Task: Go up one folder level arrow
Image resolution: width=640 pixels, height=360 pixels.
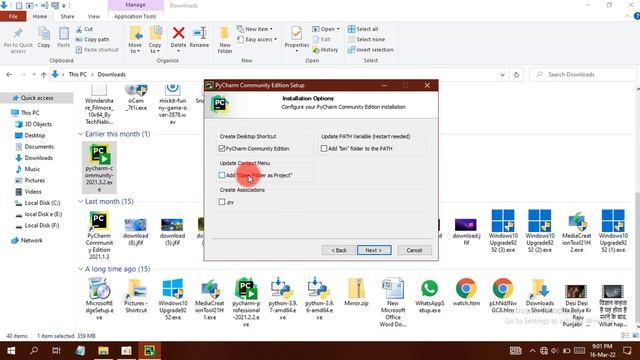Action: tap(44, 75)
